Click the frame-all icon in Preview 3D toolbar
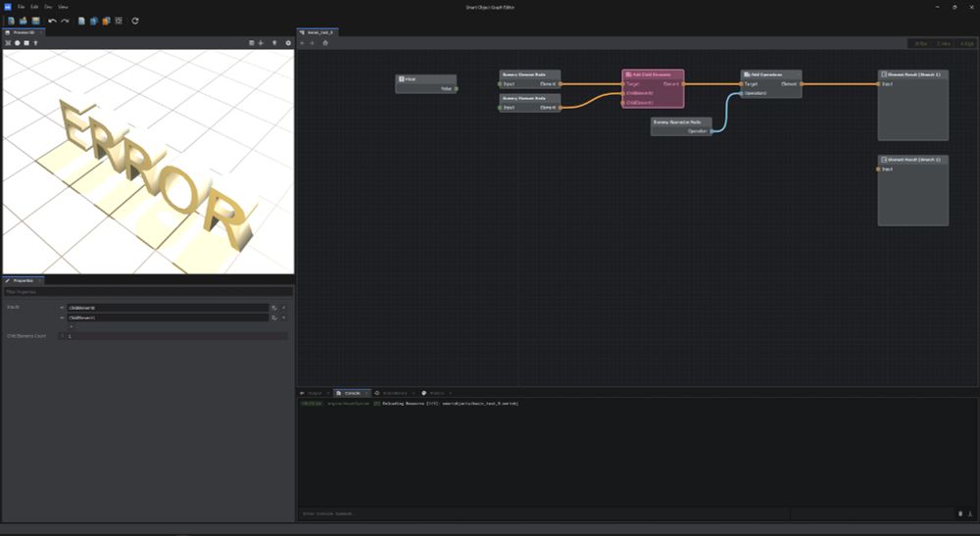This screenshot has height=536, width=980. pos(8,43)
